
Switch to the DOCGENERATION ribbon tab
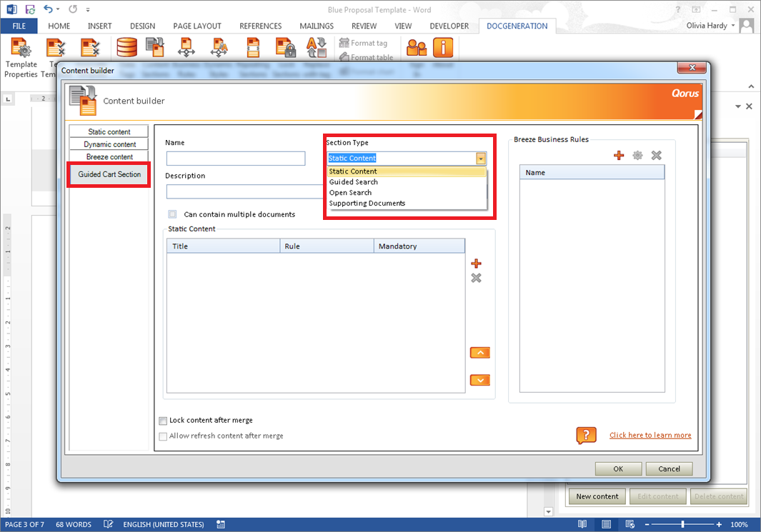click(517, 26)
